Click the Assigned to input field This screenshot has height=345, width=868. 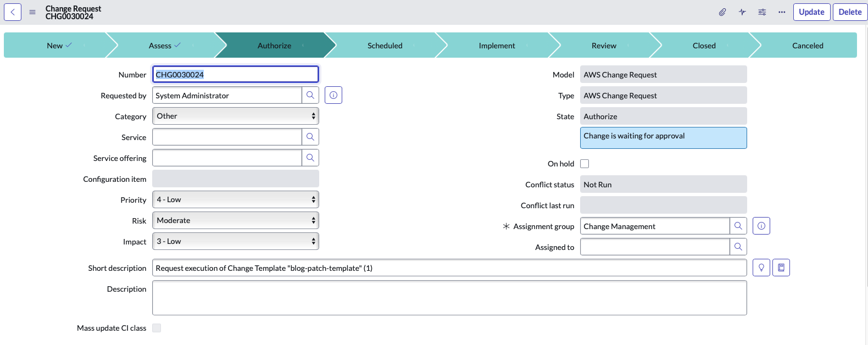pos(655,247)
